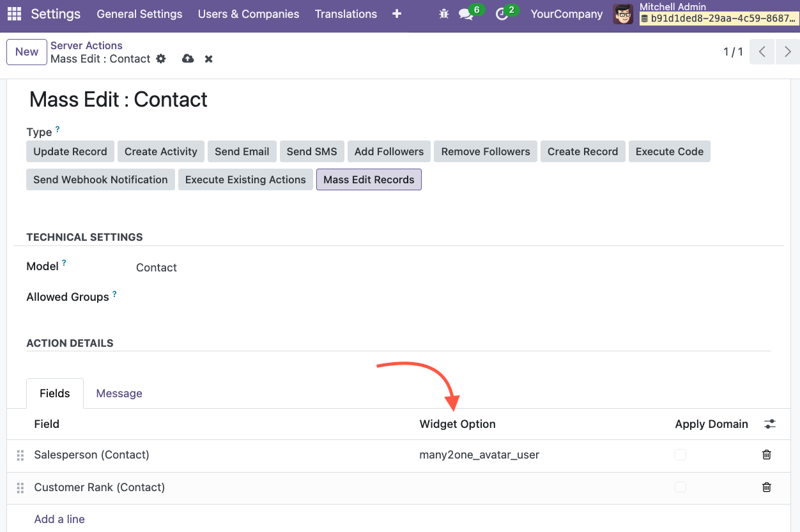Click Mitchell Admin avatar
Image resolution: width=800 pixels, height=532 pixels.
coord(623,14)
